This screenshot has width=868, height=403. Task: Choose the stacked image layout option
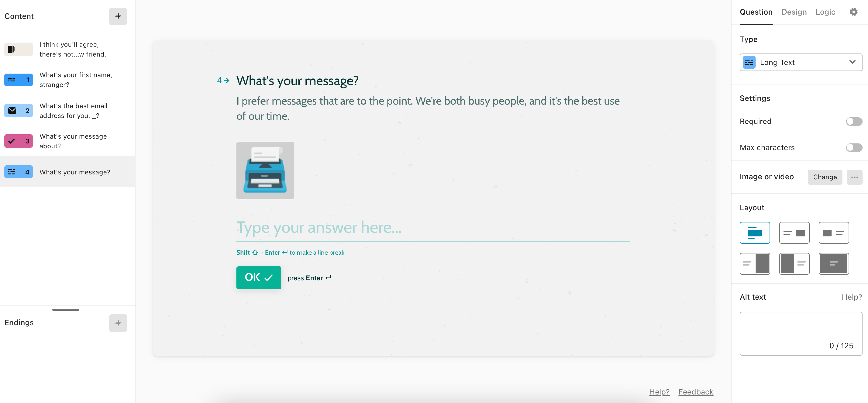[x=754, y=233]
